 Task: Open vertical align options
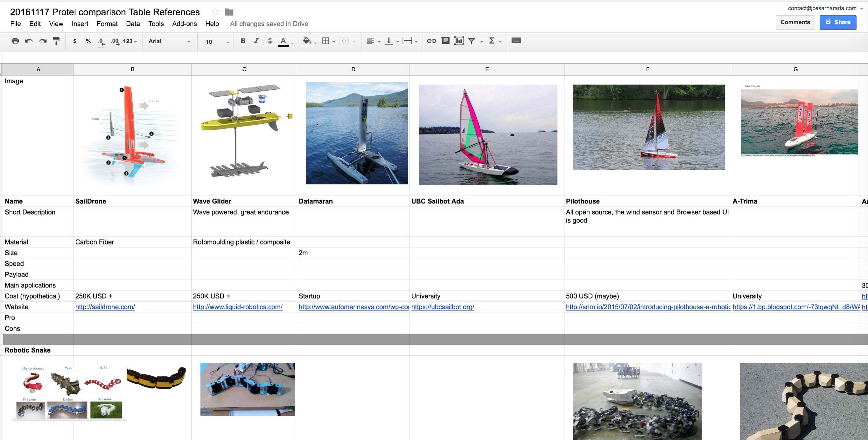389,41
